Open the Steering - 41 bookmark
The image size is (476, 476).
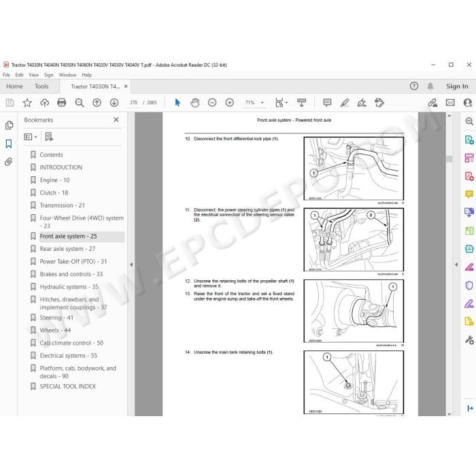click(56, 318)
